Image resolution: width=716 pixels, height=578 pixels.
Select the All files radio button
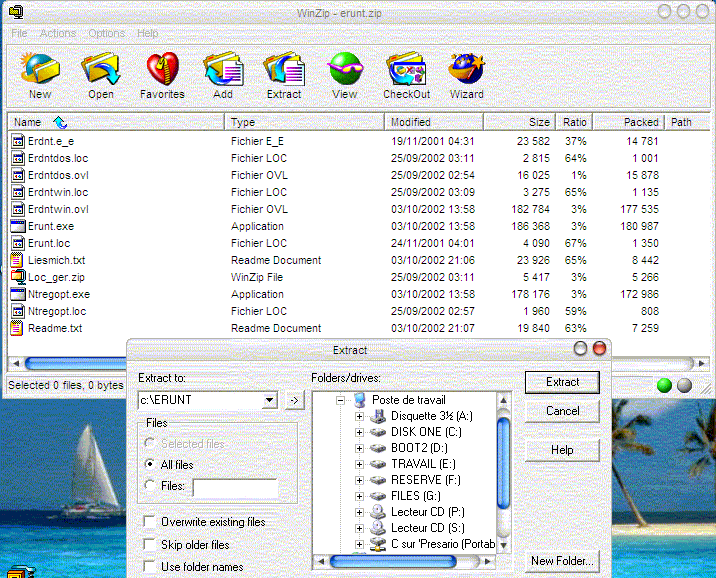(x=150, y=465)
